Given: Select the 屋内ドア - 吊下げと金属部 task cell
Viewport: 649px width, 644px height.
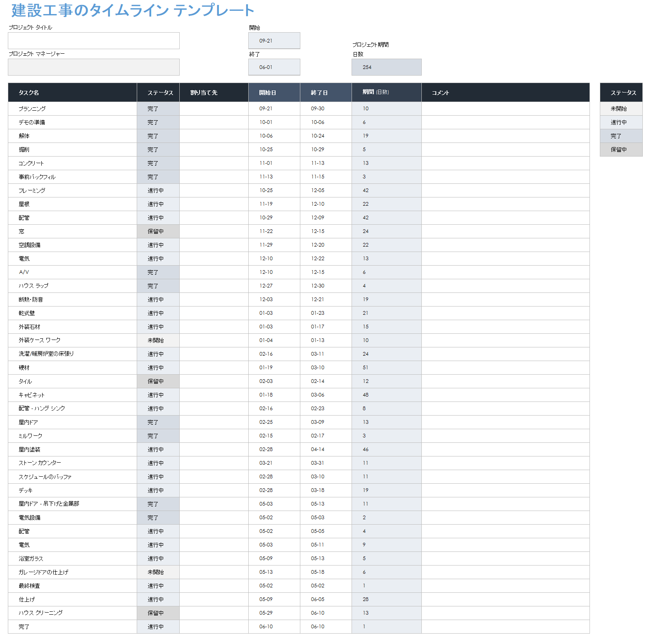Looking at the screenshot, I should (x=73, y=504).
